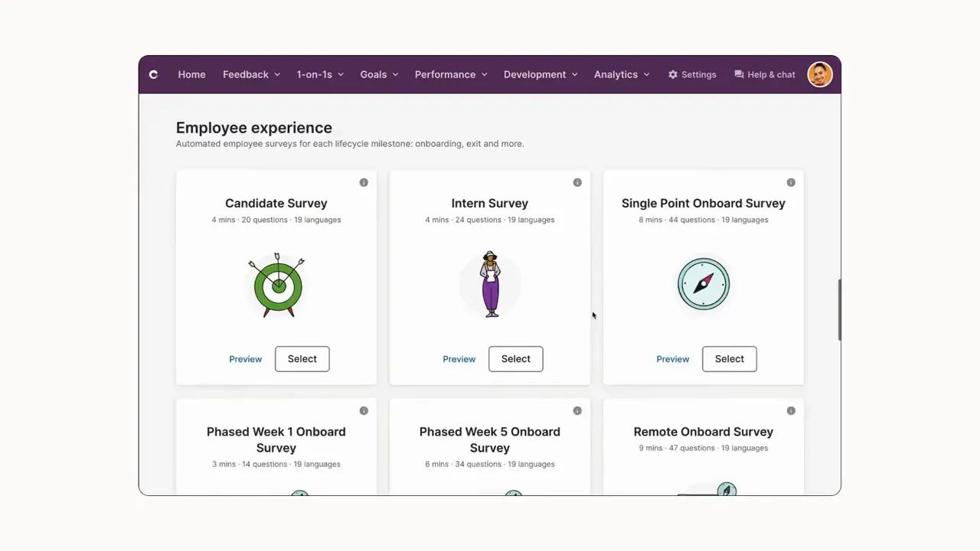Image resolution: width=980 pixels, height=551 pixels.
Task: Click info icon on Single Point Onboard Survey
Action: click(791, 182)
